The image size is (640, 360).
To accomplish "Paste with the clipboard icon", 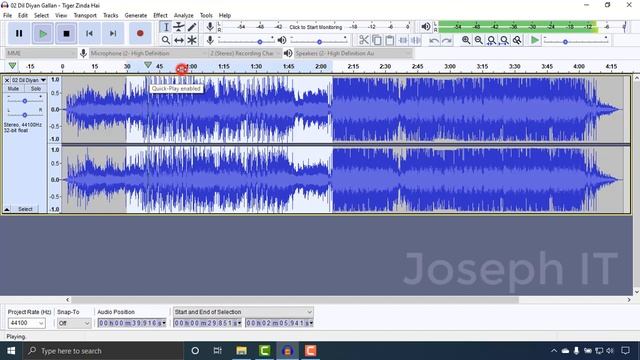I will [x=390, y=40].
